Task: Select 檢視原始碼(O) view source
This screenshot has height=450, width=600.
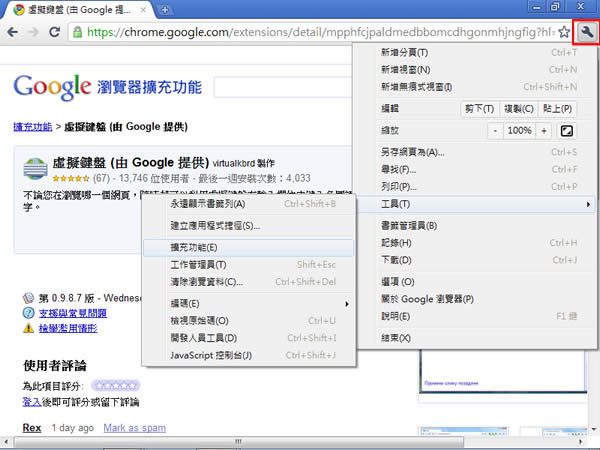Action: pos(249,321)
